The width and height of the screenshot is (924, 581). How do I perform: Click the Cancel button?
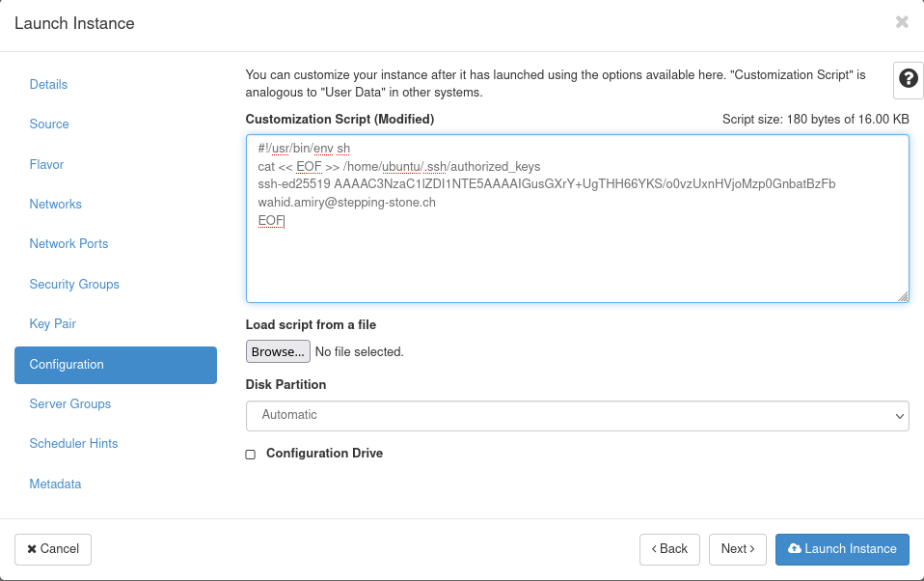point(53,549)
